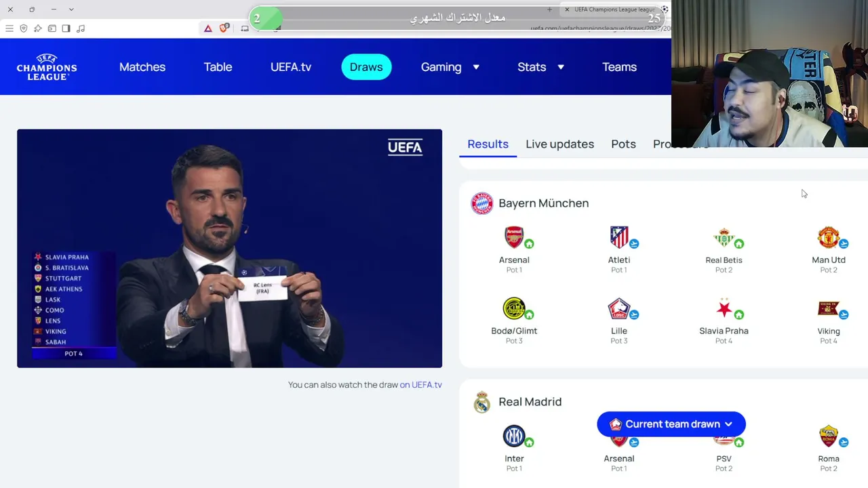Select the Bodø/Glimt crest
This screenshot has width=868, height=488.
point(514,308)
